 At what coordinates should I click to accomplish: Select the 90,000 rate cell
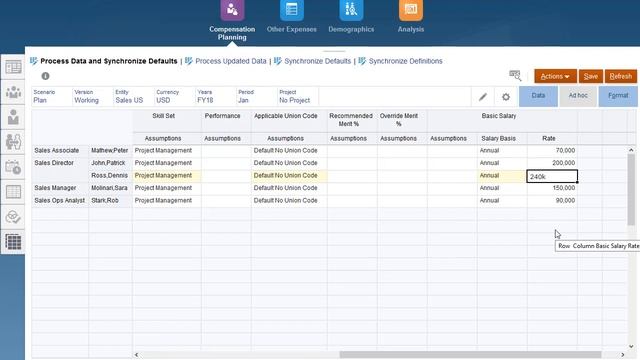tap(552, 200)
